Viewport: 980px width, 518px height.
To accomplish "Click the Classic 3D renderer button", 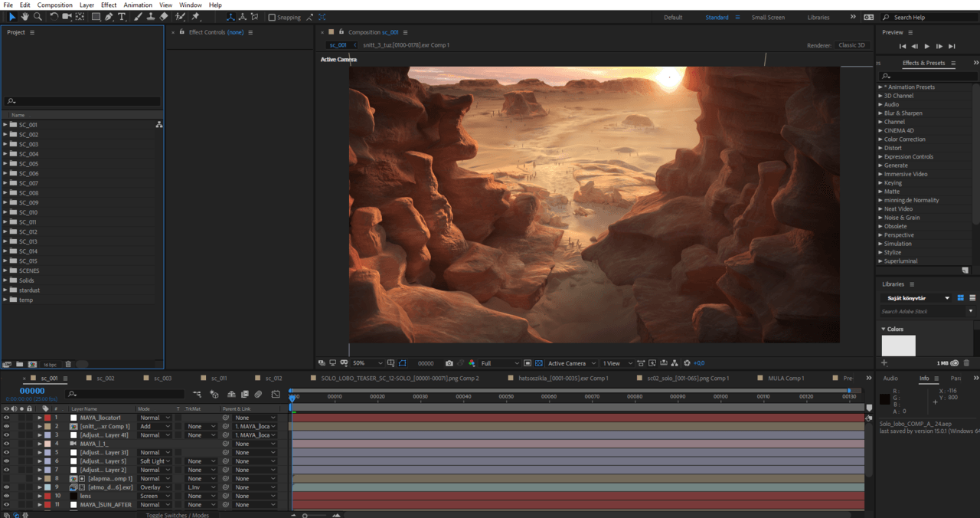I will tap(852, 45).
